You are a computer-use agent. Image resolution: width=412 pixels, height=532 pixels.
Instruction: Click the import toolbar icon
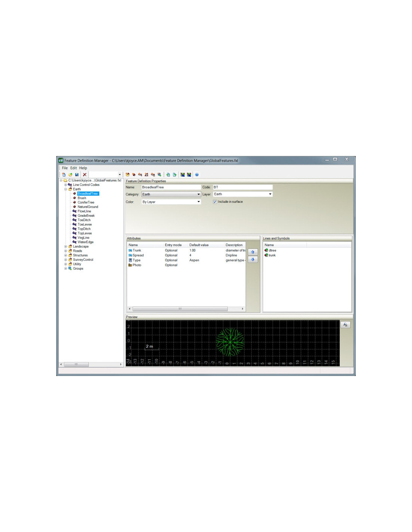168,175
